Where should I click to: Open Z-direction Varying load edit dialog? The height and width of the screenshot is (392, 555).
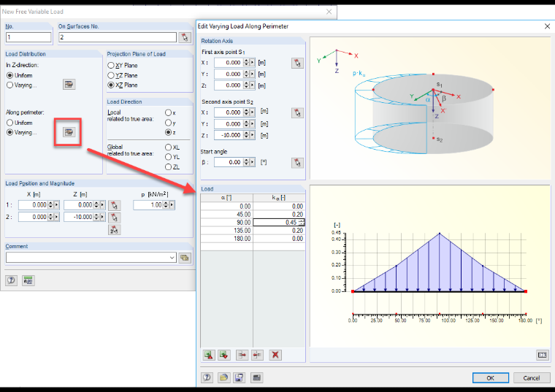[x=69, y=85]
